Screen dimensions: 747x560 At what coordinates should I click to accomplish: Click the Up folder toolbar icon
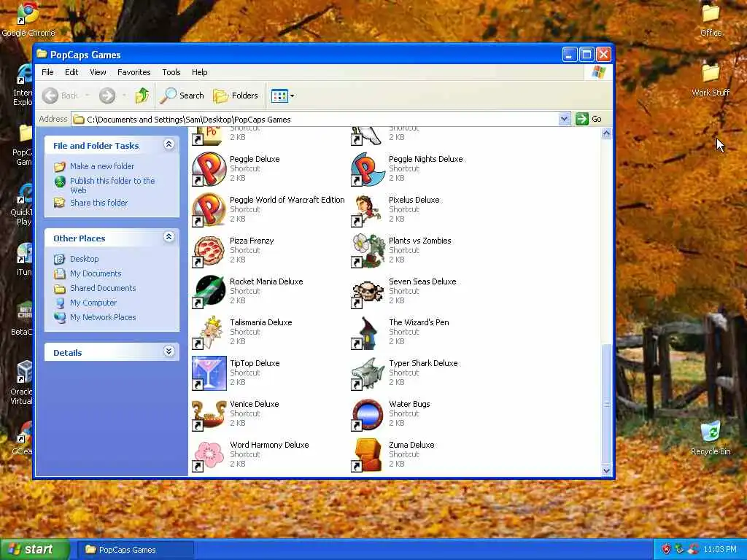point(142,96)
